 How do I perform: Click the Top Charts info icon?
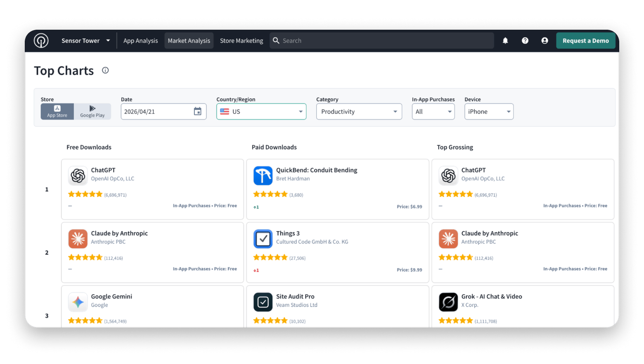click(105, 70)
